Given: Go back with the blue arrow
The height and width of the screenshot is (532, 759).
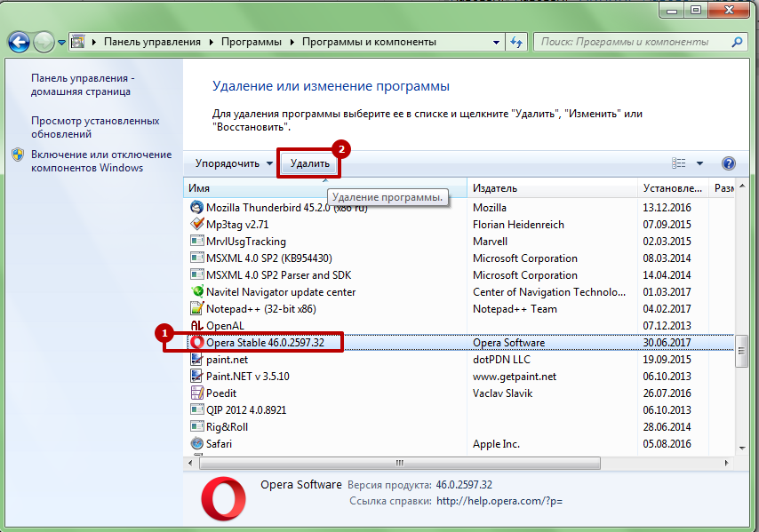Looking at the screenshot, I should tap(19, 42).
